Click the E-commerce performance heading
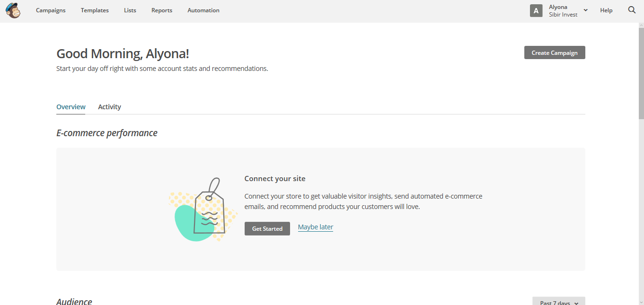644x305 pixels. pos(106,133)
